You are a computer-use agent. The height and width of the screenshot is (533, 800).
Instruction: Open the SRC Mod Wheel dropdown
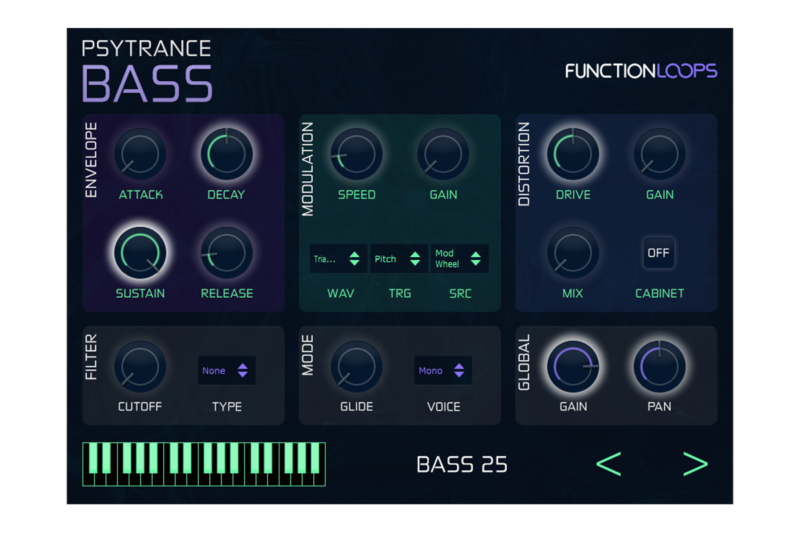click(x=460, y=259)
